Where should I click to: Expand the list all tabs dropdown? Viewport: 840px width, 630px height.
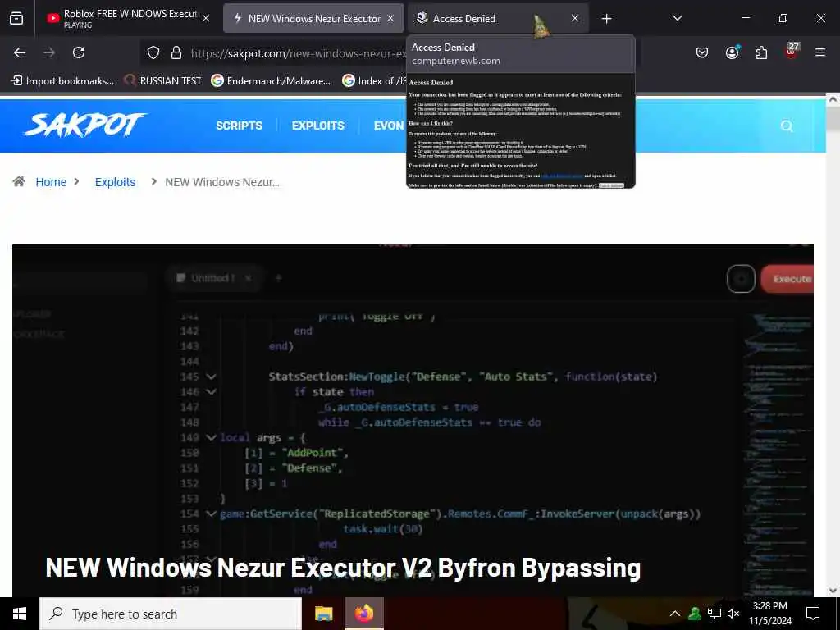click(x=677, y=18)
